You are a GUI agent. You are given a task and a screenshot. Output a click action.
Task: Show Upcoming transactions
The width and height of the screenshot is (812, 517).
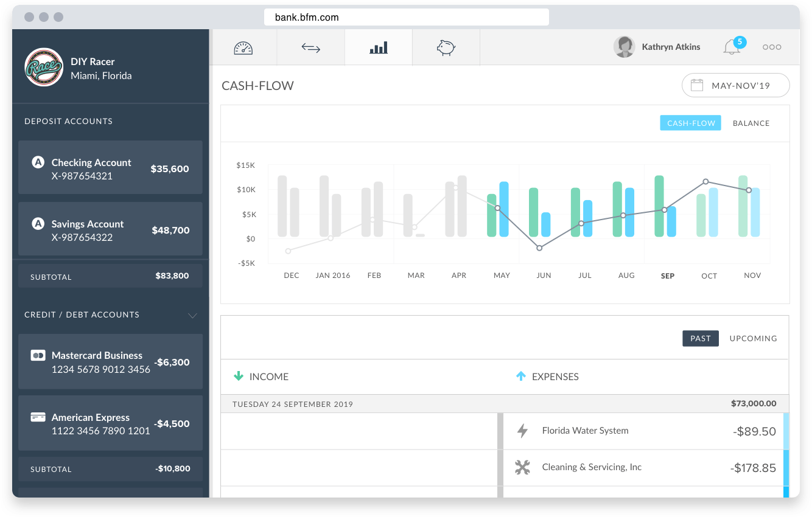(x=753, y=338)
